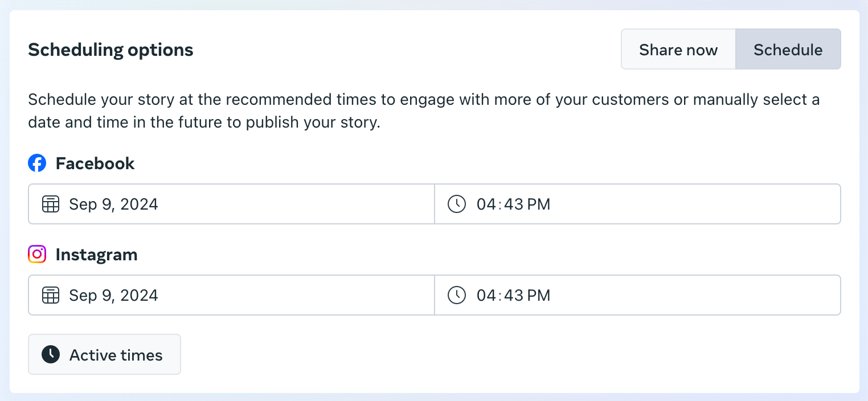
Task: Click the Scheduling options heading
Action: (110, 50)
